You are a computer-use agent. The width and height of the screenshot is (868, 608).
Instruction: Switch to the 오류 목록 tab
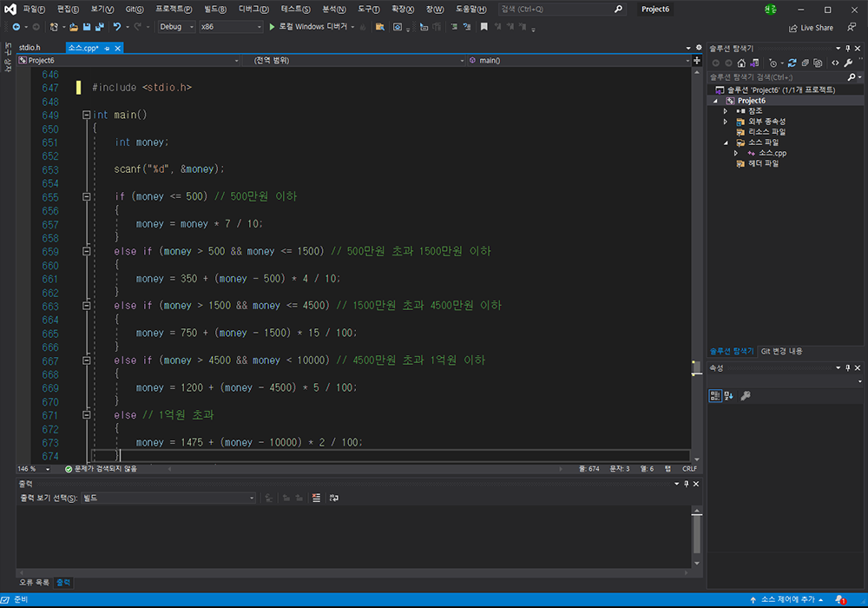tap(35, 583)
